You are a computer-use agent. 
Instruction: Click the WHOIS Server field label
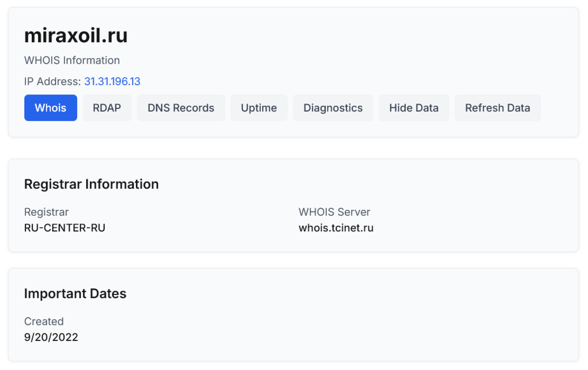[334, 212]
